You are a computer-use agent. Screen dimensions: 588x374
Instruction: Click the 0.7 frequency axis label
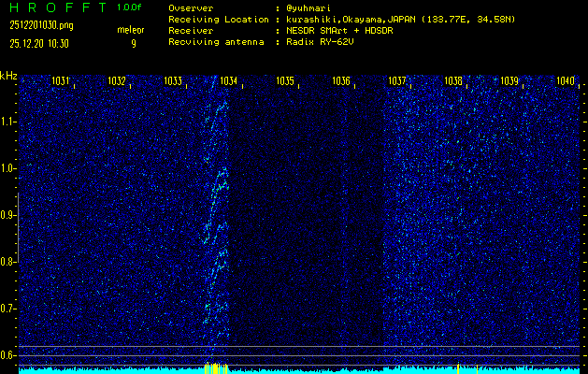coord(7,309)
